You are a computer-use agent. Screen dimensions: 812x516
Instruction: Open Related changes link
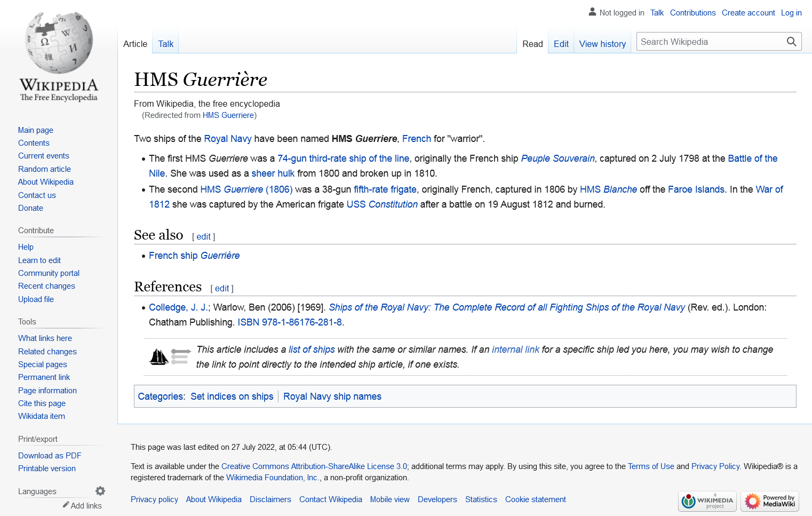[47, 352]
